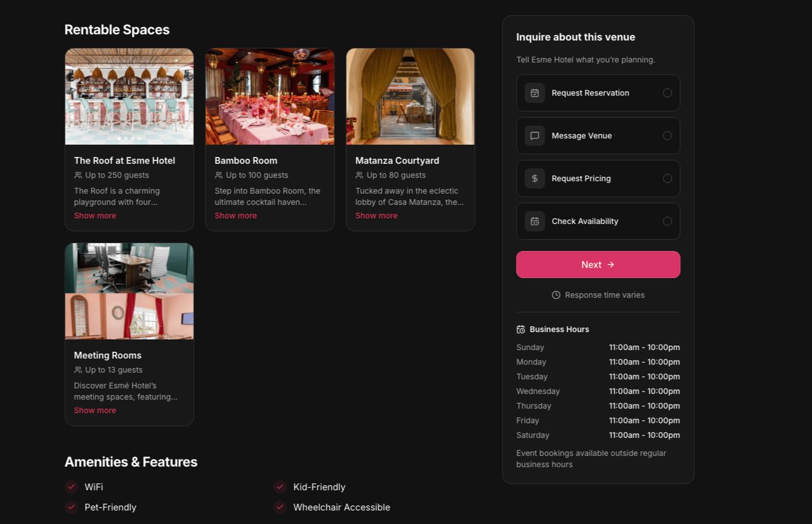Expand Show more for Bamboo Room
Screen dimensions: 812x524
pyautogui.click(x=235, y=216)
